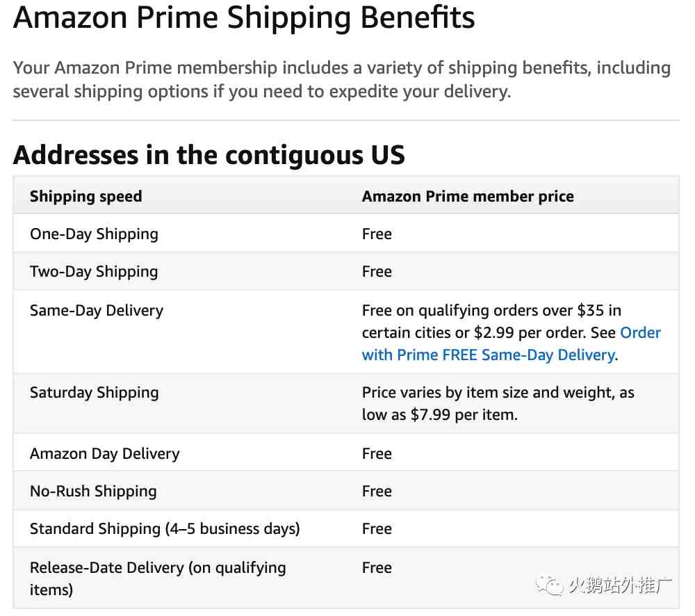The height and width of the screenshot is (616, 695).
Task: Select the Amazon Prime member price column header
Action: click(468, 196)
